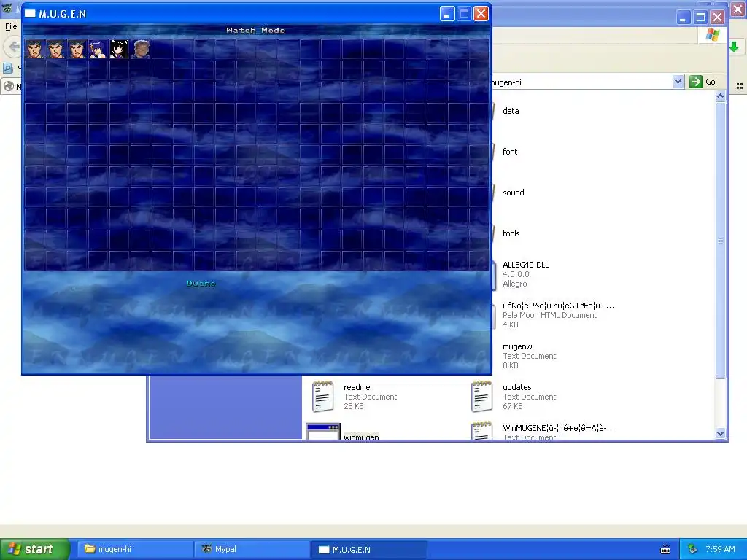Select the ALLEG40.DLL file
Image resolution: width=747 pixels, height=560 pixels.
tap(525, 274)
